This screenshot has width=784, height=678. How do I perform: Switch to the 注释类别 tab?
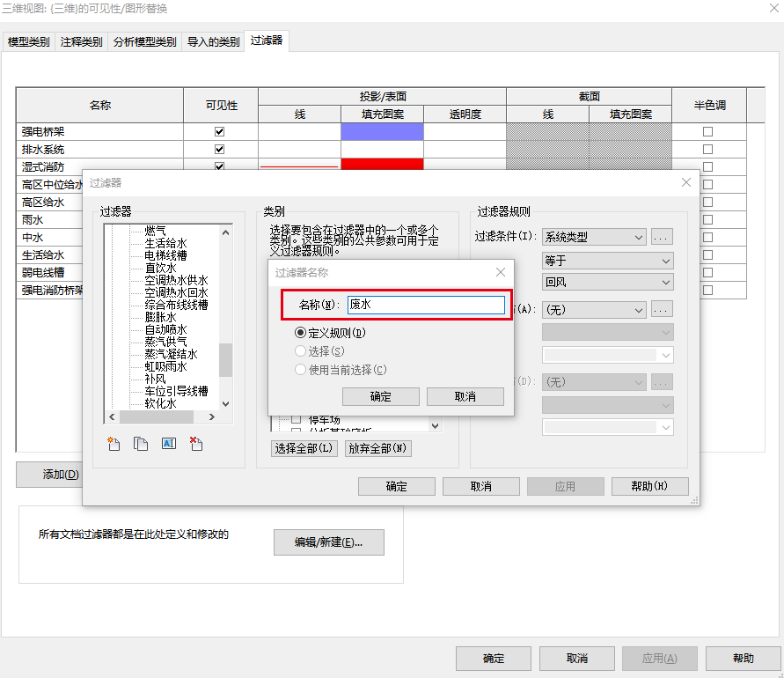(81, 41)
